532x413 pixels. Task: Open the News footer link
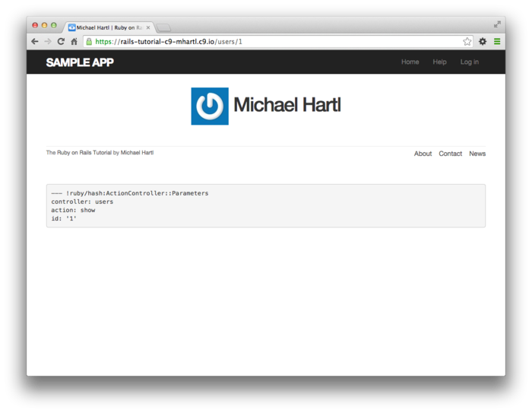[x=477, y=154]
